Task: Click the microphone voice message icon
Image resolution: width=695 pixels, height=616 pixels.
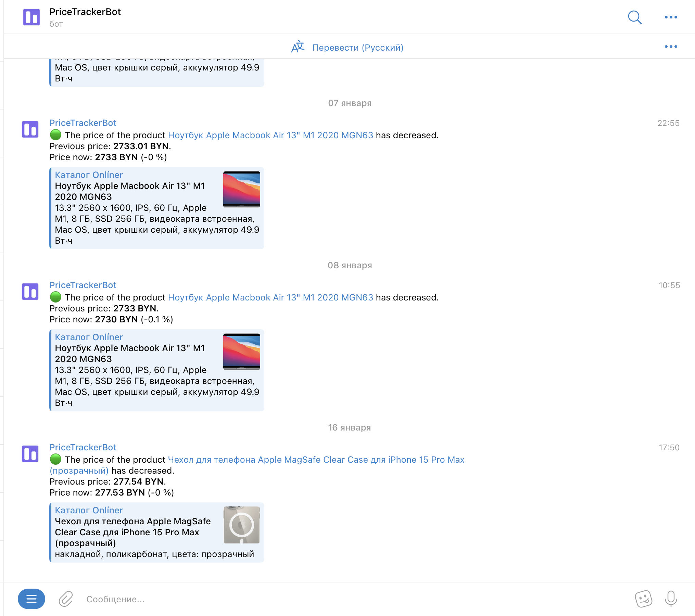Action: click(x=671, y=599)
